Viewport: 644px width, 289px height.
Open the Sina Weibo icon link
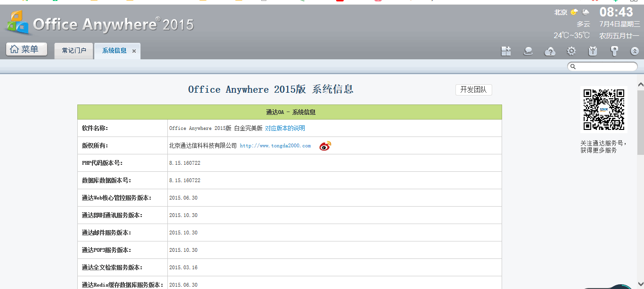[x=325, y=146]
